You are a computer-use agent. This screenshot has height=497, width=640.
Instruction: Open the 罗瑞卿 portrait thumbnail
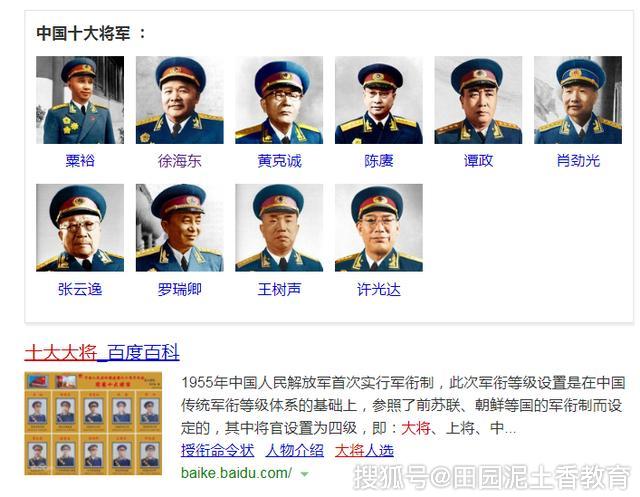pos(180,228)
